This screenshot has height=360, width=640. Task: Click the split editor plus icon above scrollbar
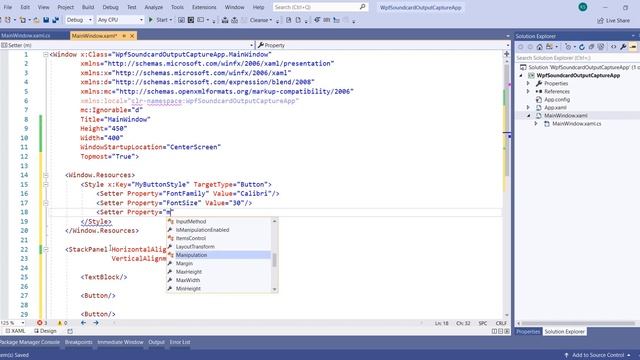[x=507, y=54]
